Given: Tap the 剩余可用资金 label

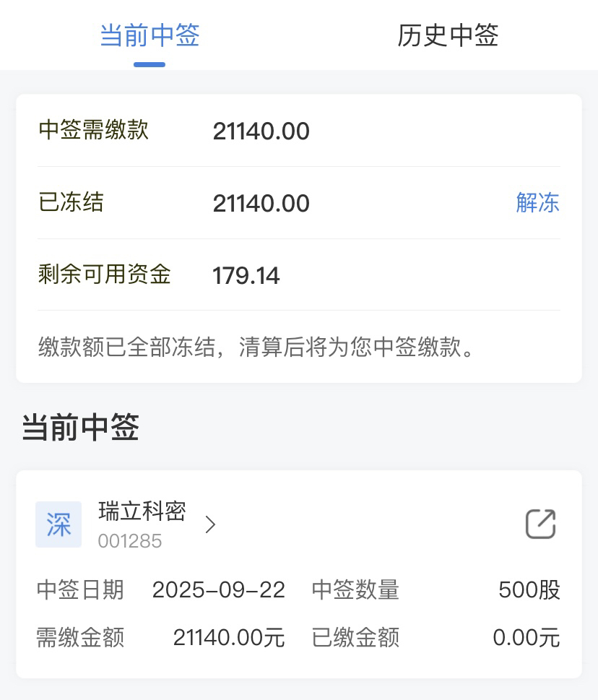Looking at the screenshot, I should 105,274.
